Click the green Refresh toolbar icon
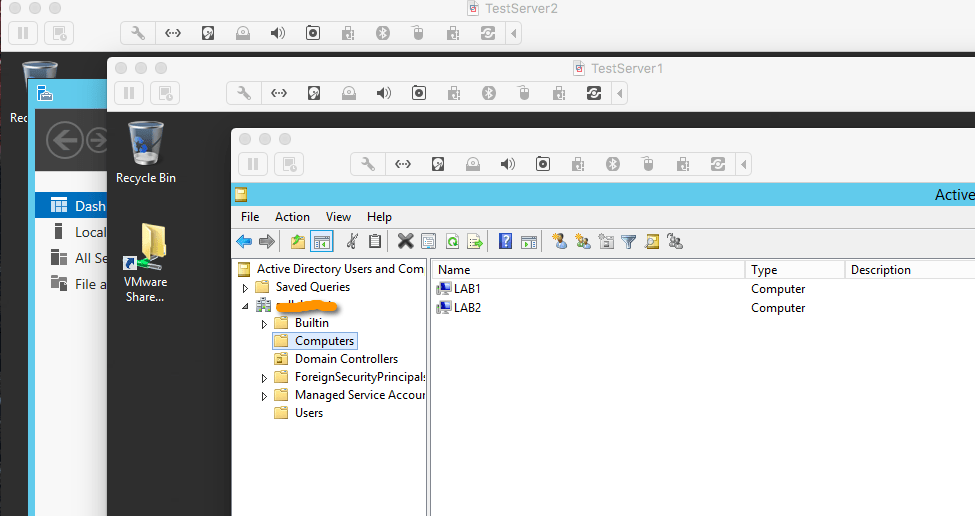 [452, 241]
